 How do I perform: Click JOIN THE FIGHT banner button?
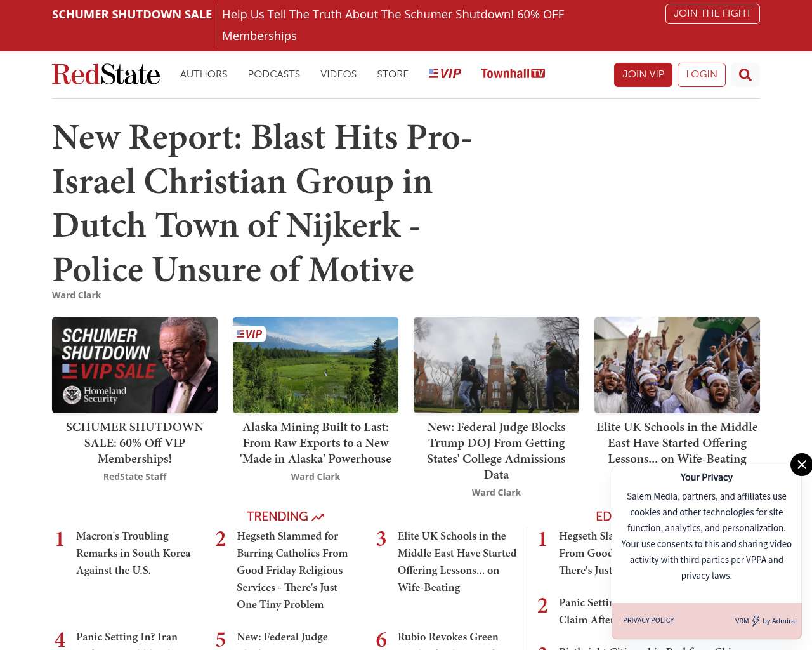click(x=712, y=13)
